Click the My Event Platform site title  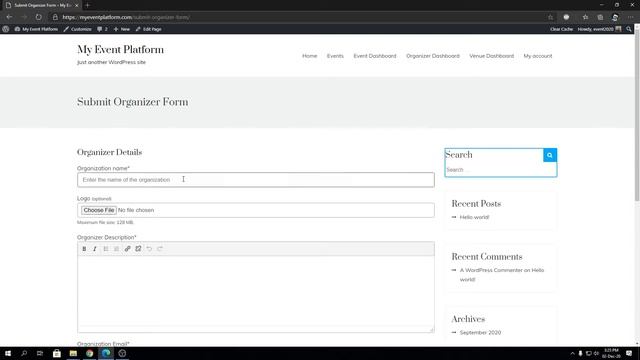pyautogui.click(x=120, y=49)
